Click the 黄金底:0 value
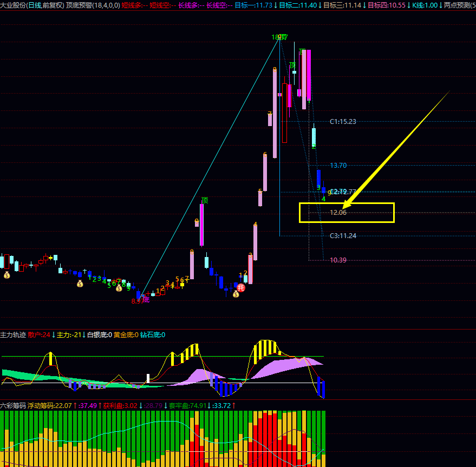The height and width of the screenshot is (467, 476). tap(126, 335)
